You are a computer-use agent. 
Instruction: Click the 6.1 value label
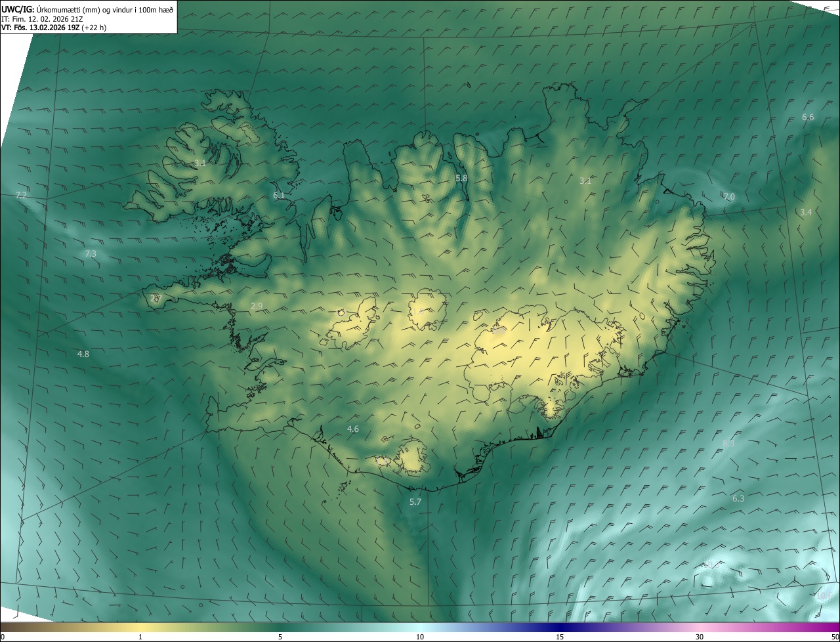click(x=279, y=195)
